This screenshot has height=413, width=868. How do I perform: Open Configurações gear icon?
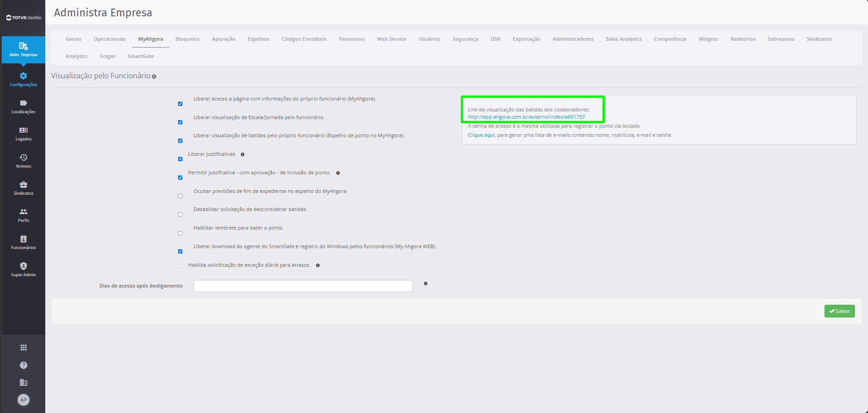coord(24,76)
